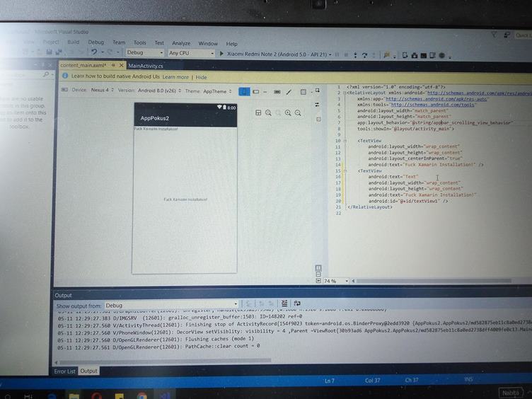This screenshot has height=399, width=532.
Task: Open the Window menu
Action: (208, 43)
